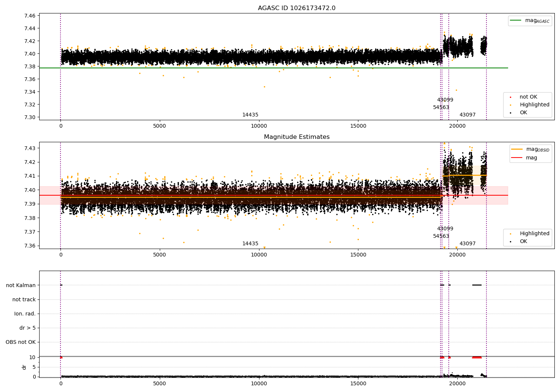
Task: Click the orange mag OBSID legend line
Action: point(517,149)
